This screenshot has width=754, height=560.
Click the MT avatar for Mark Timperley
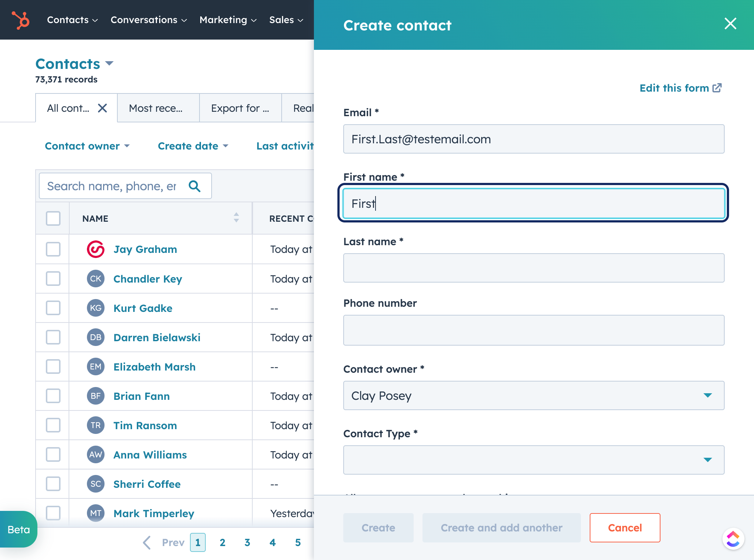coord(96,513)
